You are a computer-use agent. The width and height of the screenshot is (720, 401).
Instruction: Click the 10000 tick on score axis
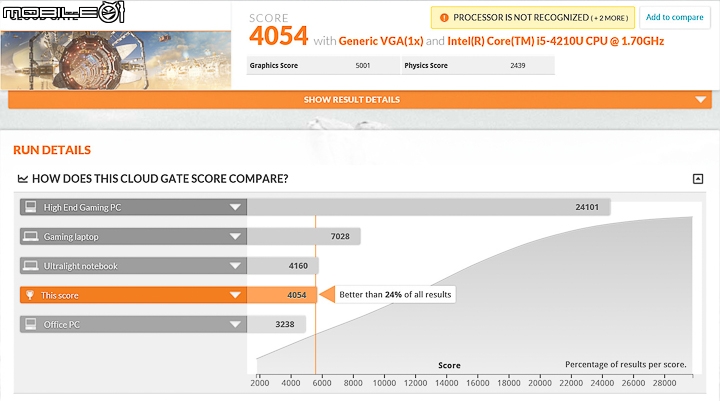[x=384, y=383]
